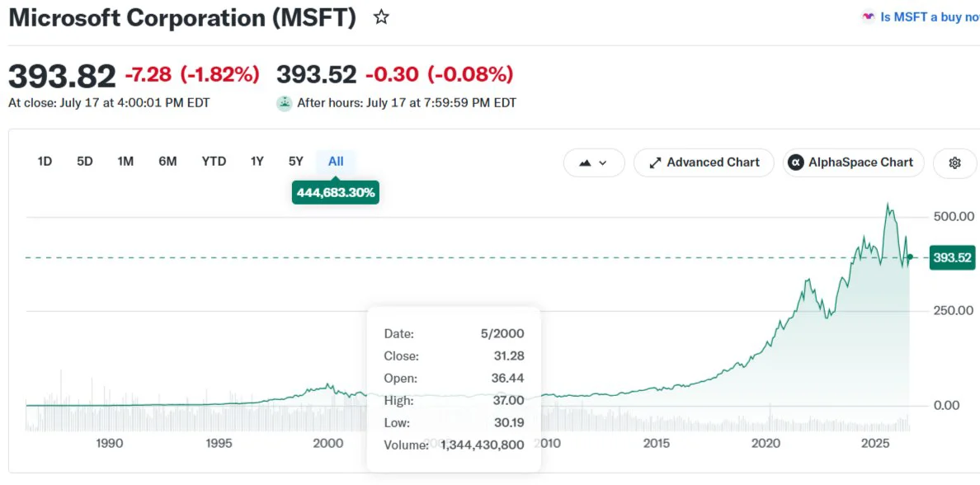Click the Microsoft Corporation (MSFT) heading

tap(182, 18)
